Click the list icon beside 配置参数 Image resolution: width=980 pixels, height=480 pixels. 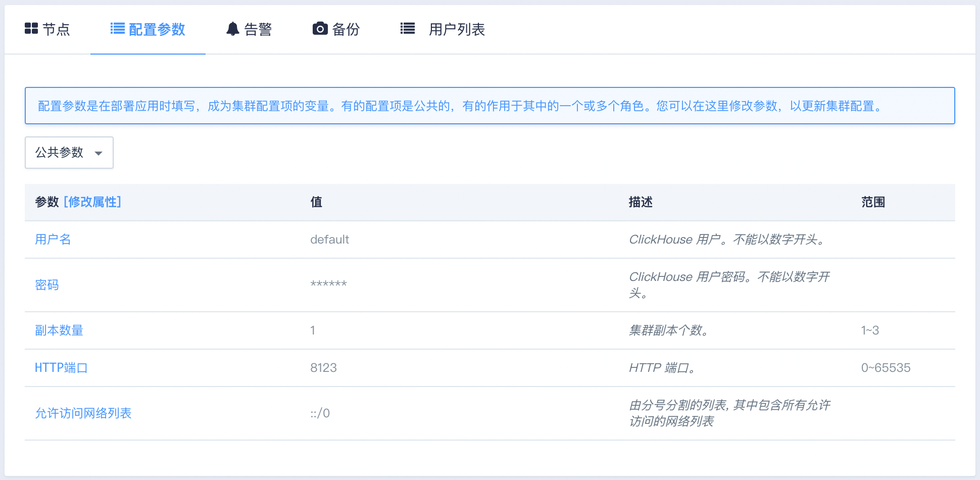[117, 28]
